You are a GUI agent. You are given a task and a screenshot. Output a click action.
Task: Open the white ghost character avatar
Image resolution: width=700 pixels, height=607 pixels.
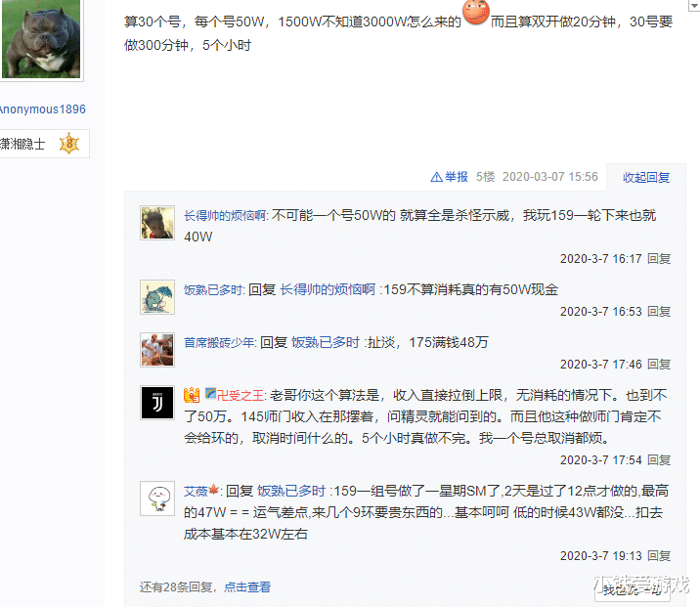(x=157, y=499)
